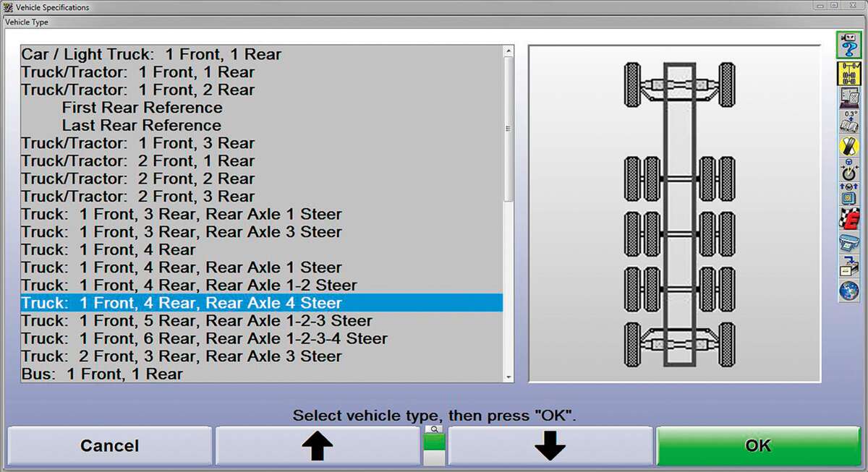868x472 pixels.
Task: Click the help question mark icon
Action: (847, 45)
